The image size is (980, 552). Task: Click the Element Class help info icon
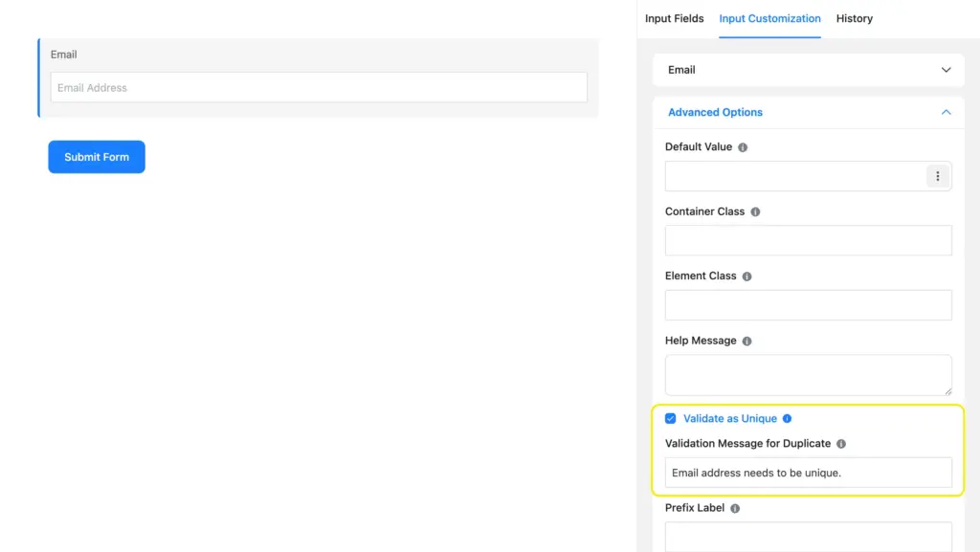746,276
